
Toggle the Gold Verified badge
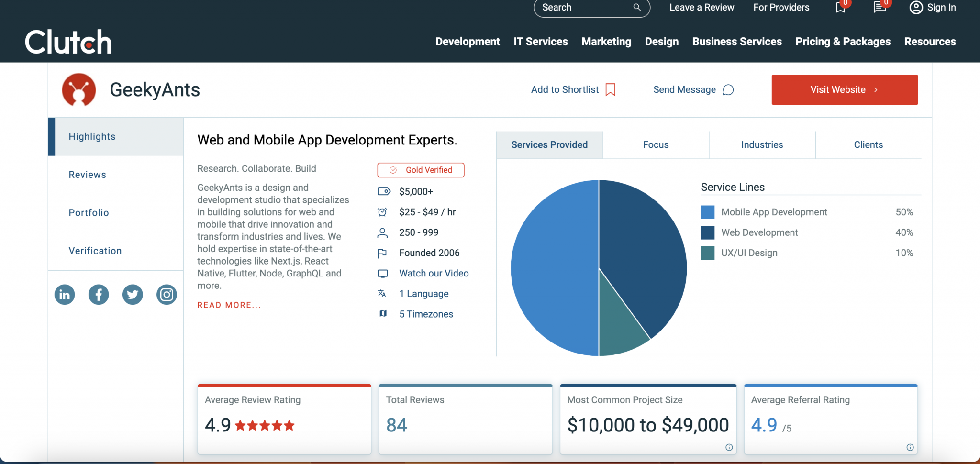(421, 170)
